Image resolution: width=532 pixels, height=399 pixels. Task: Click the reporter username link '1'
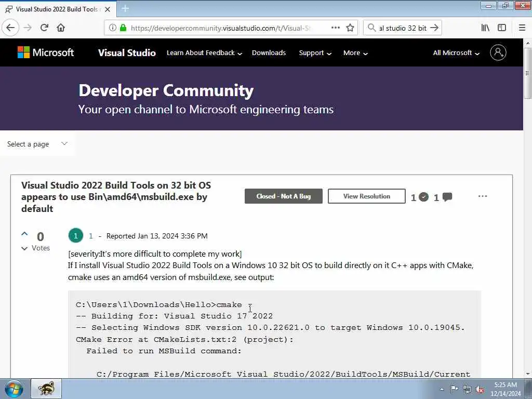(90, 236)
